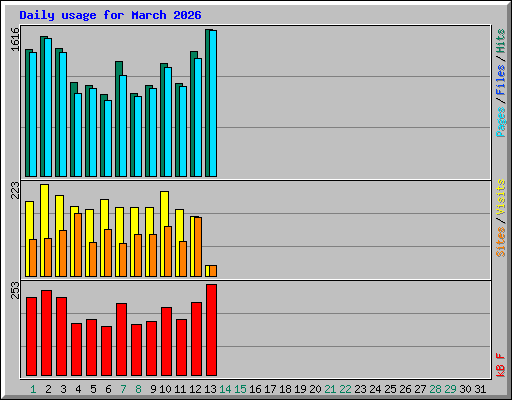The width and height of the screenshot is (512, 400).
Task: Click the 1616 hits axis value
Action: (x=15, y=40)
